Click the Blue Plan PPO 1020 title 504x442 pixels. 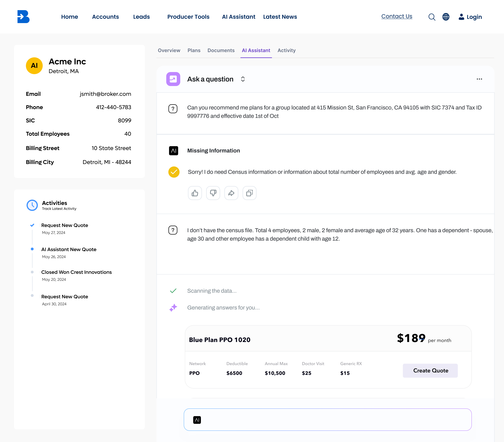220,340
